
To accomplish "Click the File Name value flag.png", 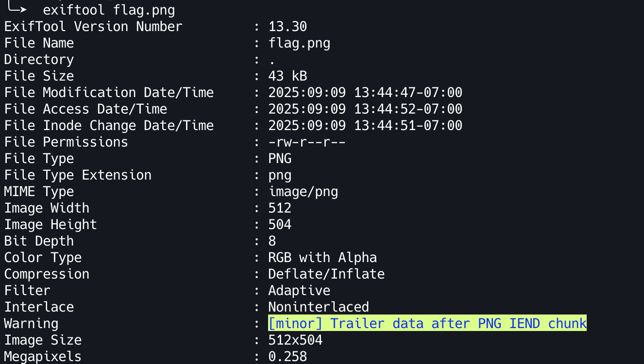I will (299, 43).
